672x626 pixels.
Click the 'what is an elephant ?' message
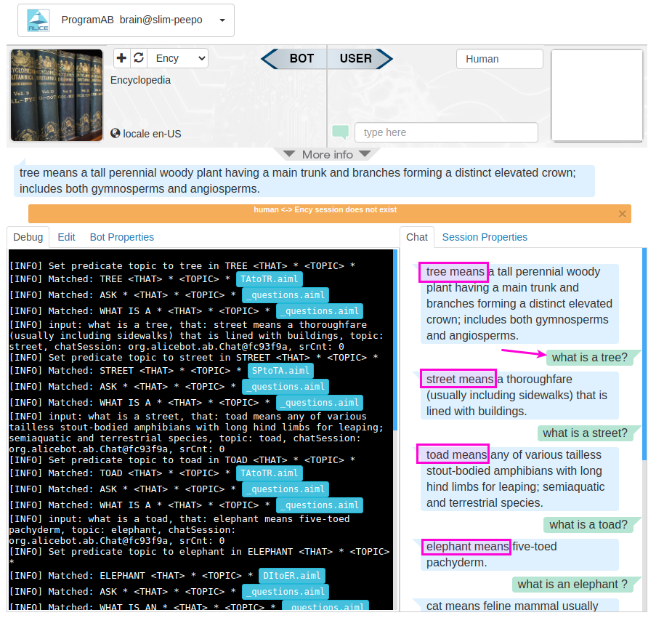tap(572, 584)
